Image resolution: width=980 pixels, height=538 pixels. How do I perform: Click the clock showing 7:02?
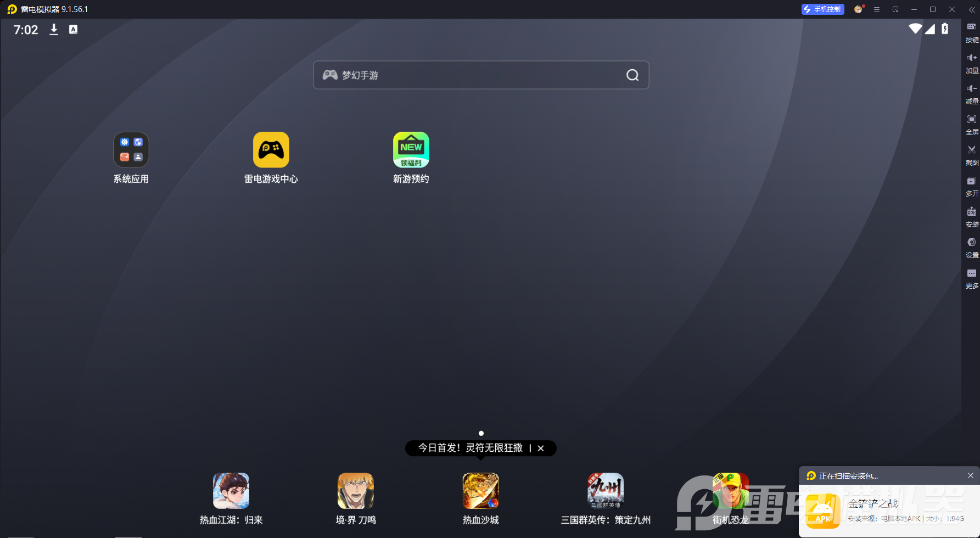point(26,30)
